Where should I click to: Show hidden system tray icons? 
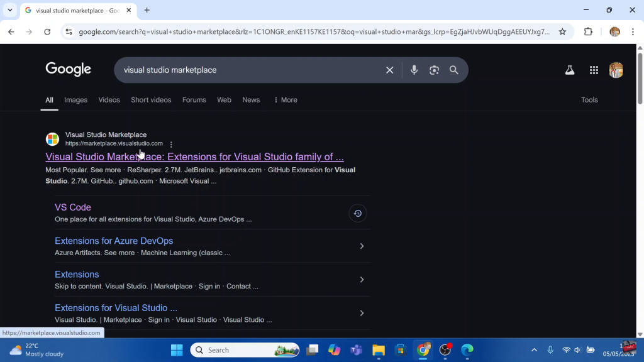[x=534, y=350]
